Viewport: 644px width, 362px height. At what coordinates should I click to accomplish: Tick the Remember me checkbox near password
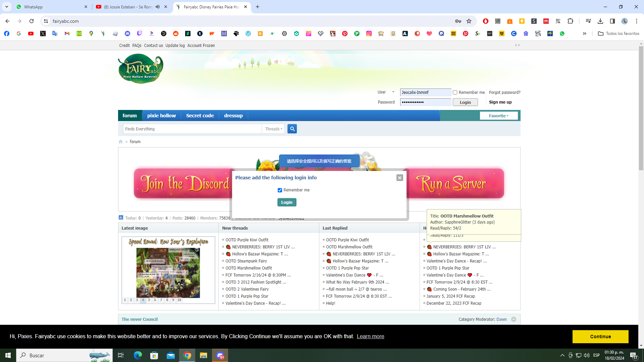click(x=455, y=93)
